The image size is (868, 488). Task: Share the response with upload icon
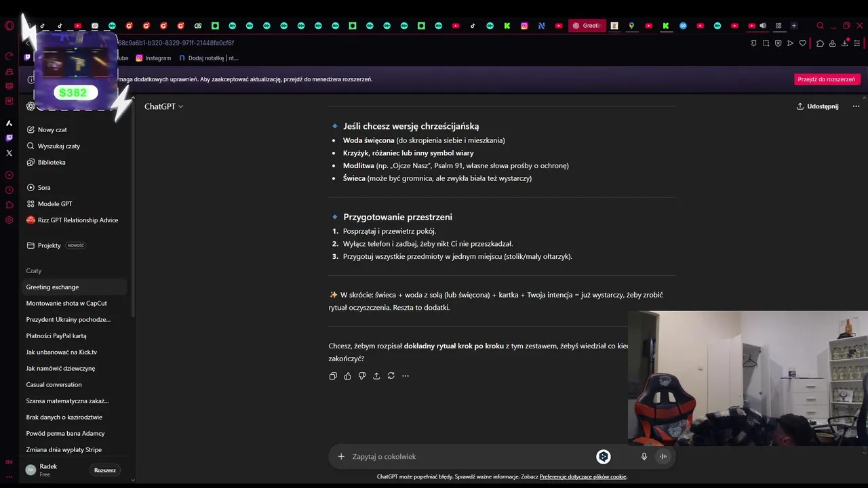tap(376, 375)
